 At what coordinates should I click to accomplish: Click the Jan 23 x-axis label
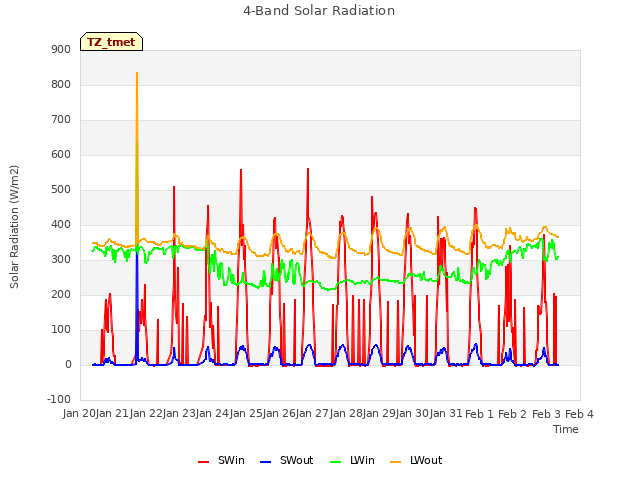tap(179, 413)
